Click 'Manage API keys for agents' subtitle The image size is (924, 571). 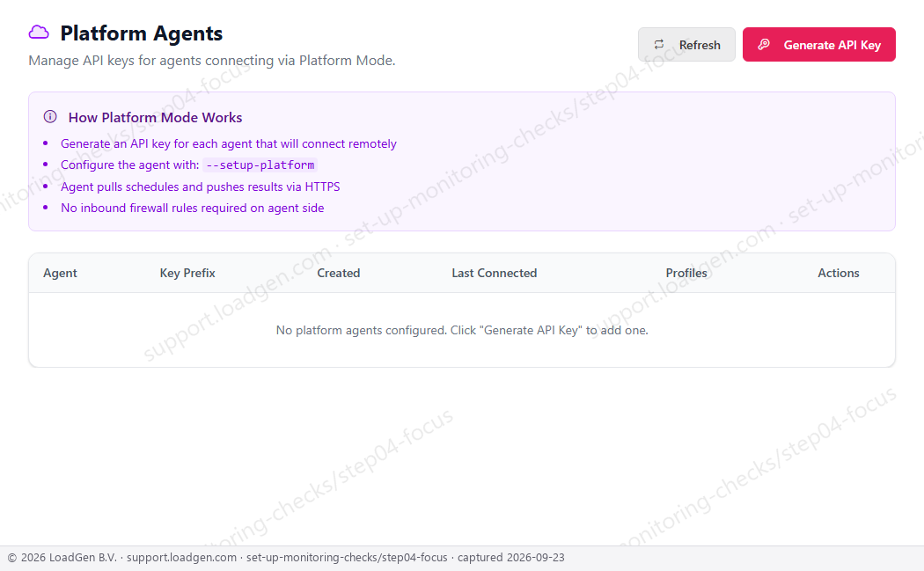[x=212, y=61]
